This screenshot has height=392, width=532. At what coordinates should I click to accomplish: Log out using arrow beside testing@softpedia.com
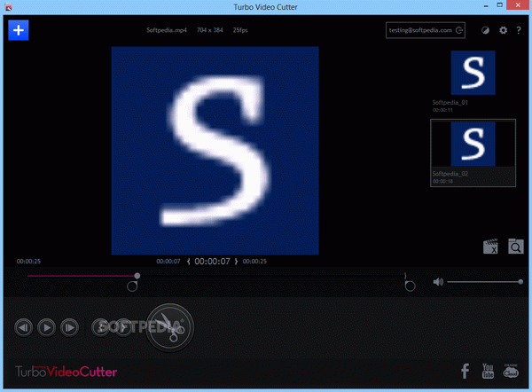[459, 30]
